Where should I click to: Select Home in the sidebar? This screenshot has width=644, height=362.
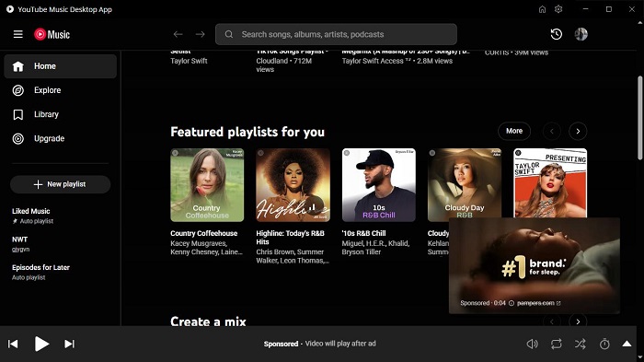point(61,66)
